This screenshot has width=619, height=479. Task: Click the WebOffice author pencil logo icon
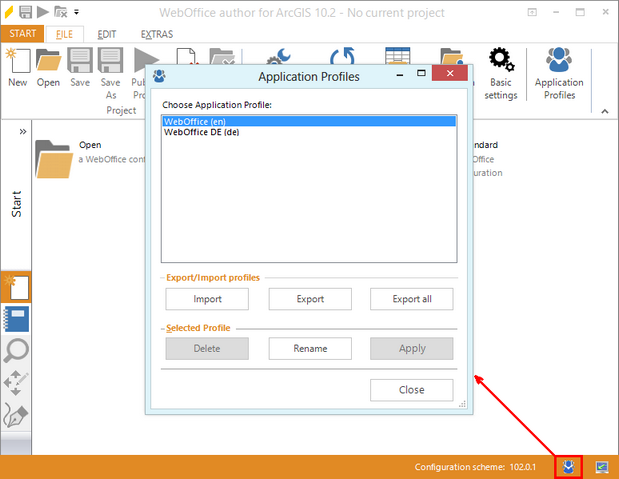tap(9, 12)
